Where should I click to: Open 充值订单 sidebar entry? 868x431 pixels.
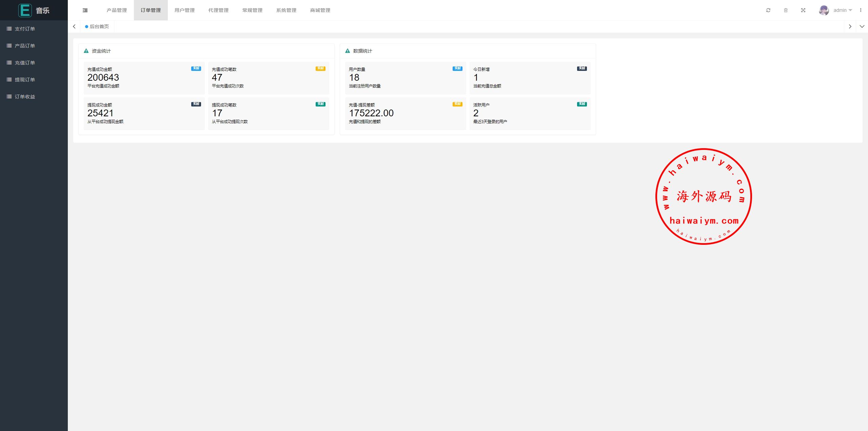point(25,63)
